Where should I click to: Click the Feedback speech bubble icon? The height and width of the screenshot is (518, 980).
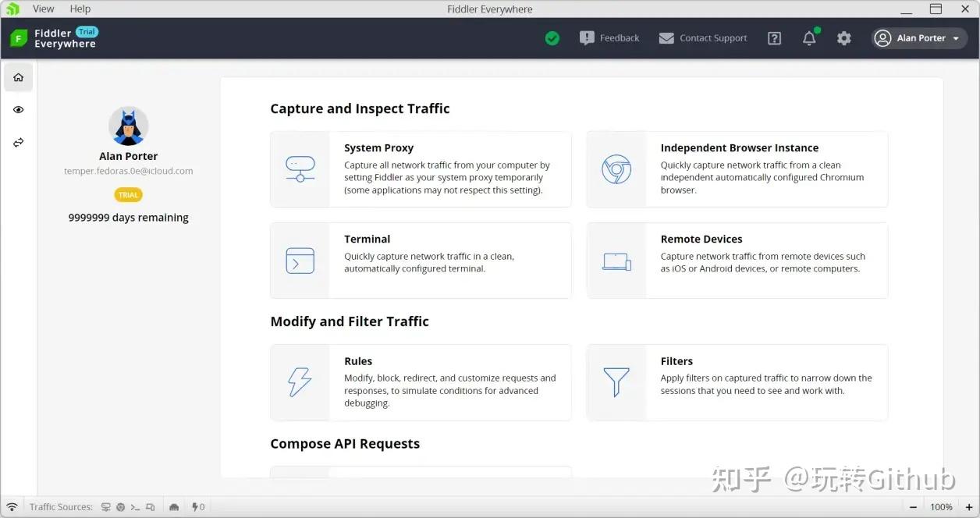tap(587, 37)
